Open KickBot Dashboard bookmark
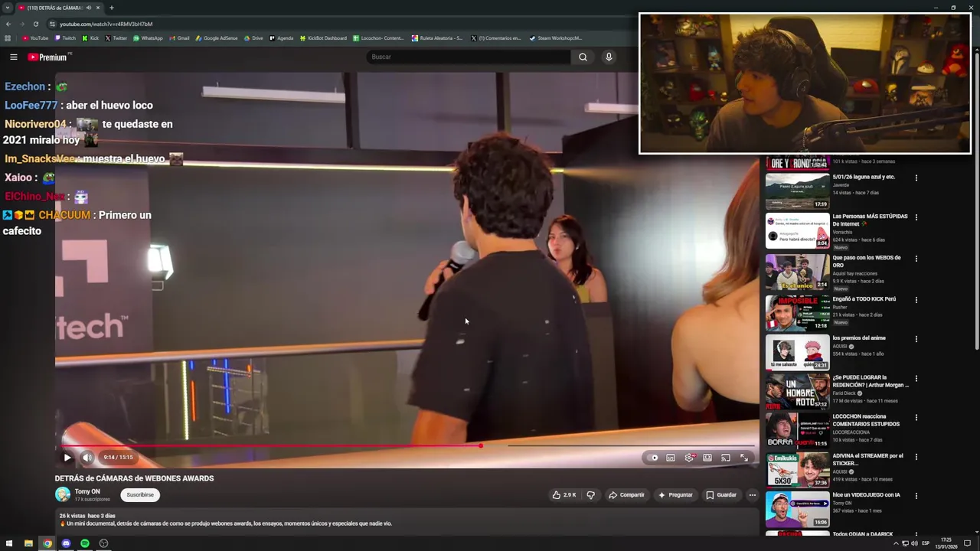980x551 pixels. click(x=323, y=38)
